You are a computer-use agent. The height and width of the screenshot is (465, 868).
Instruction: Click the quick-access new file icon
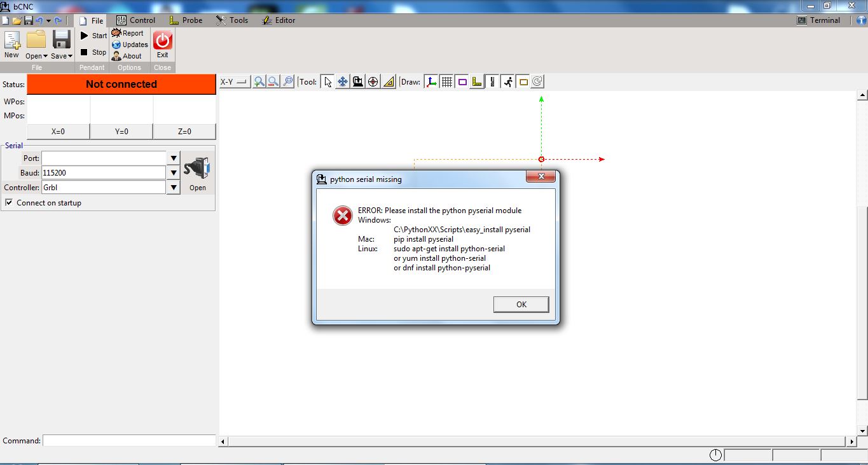click(x=5, y=20)
